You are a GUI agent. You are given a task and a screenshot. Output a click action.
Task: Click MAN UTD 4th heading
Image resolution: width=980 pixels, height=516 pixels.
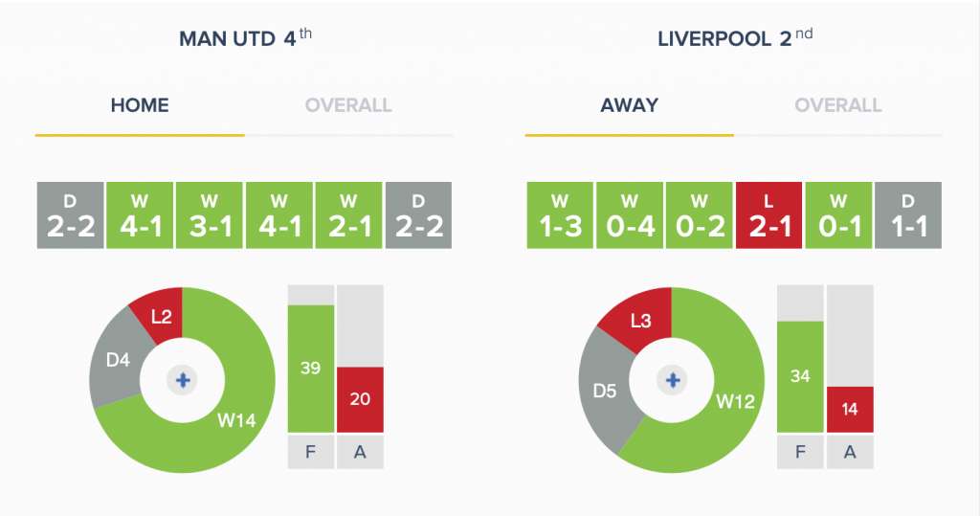(245, 38)
